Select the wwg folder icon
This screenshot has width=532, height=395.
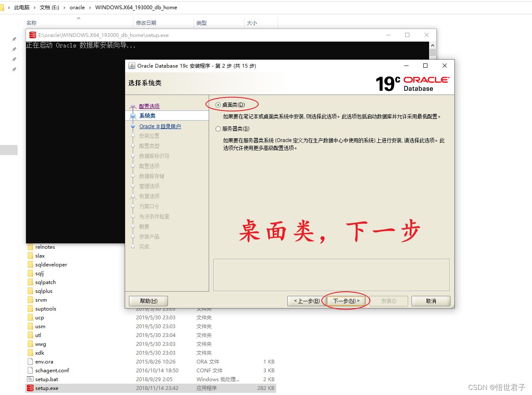coord(30,344)
